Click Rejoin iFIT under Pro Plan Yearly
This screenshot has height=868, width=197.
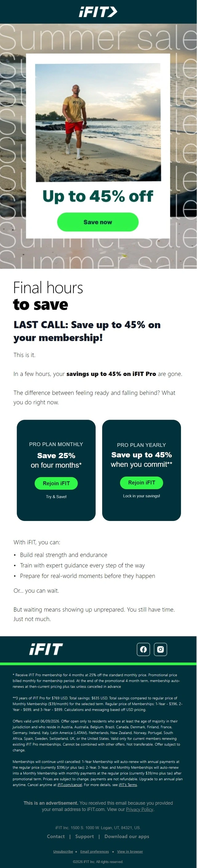coord(142,482)
